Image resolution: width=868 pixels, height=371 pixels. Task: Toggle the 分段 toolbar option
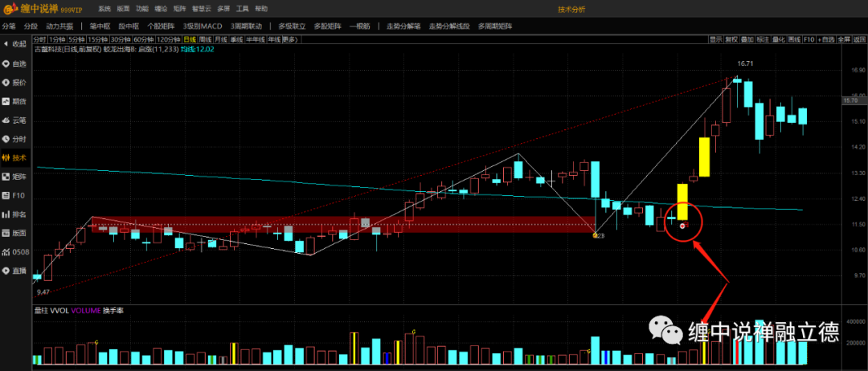[x=31, y=26]
